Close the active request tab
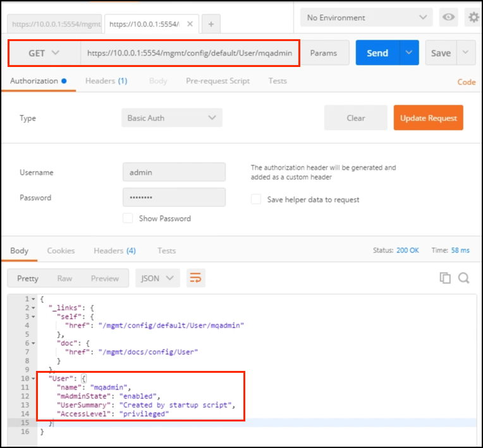 [x=190, y=24]
